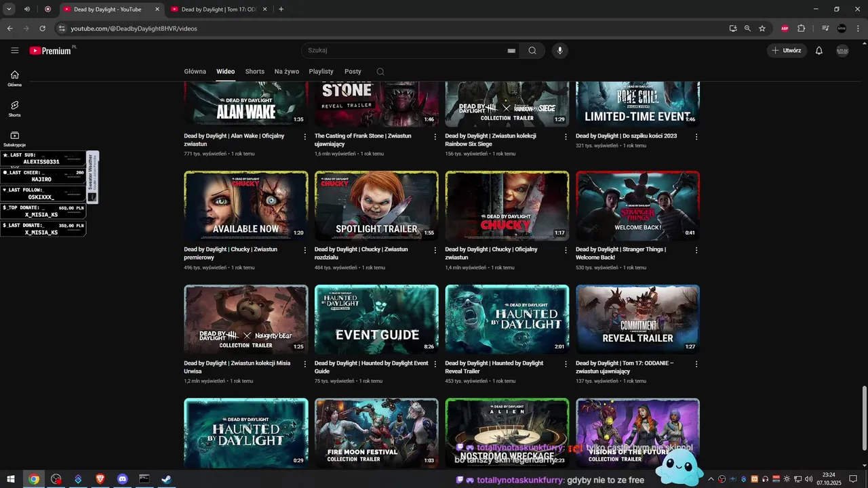Click the Utwórz create button
Viewport: 868px width, 488px height.
tap(787, 51)
